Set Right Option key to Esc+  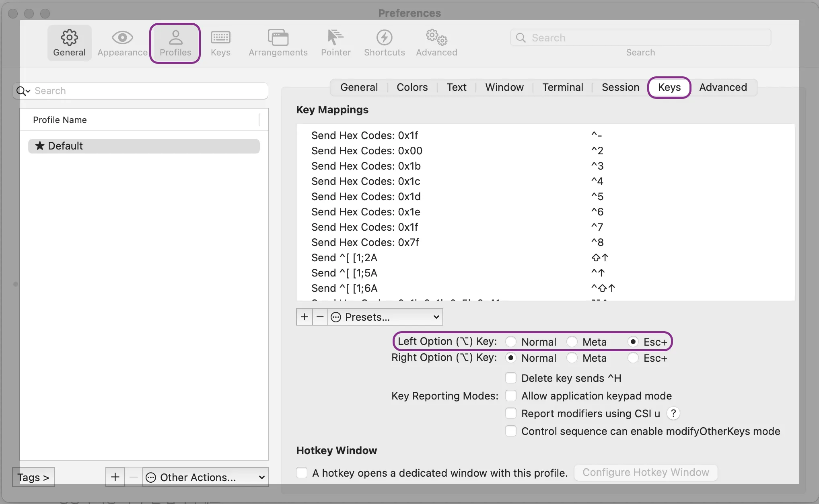click(633, 358)
